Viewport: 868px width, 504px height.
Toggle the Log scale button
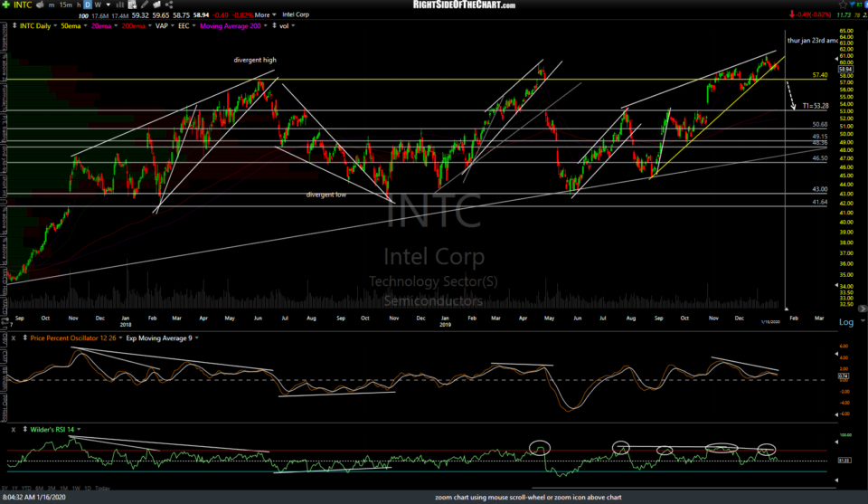pyautogui.click(x=846, y=322)
